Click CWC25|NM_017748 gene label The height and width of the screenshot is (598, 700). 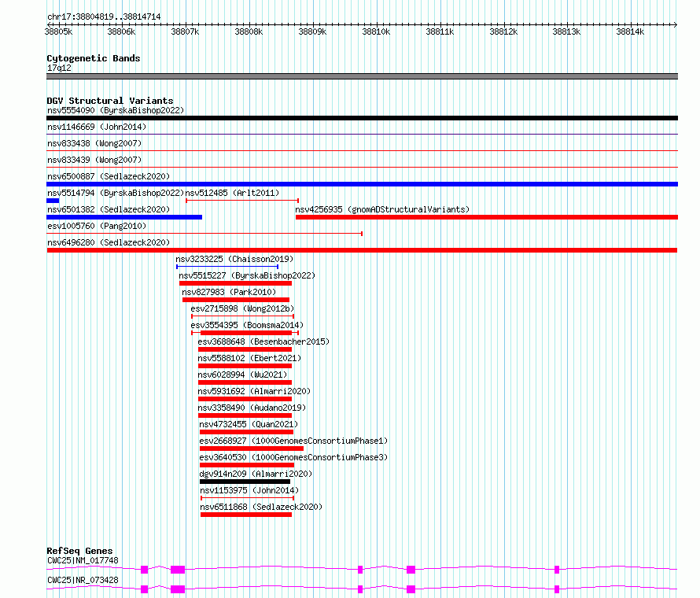[83, 560]
